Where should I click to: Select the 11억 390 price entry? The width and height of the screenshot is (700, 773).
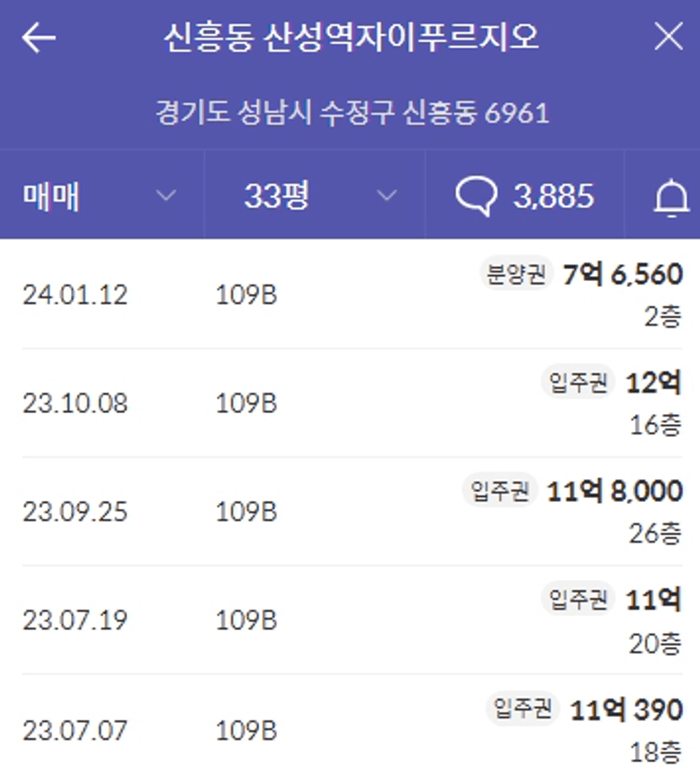626,710
